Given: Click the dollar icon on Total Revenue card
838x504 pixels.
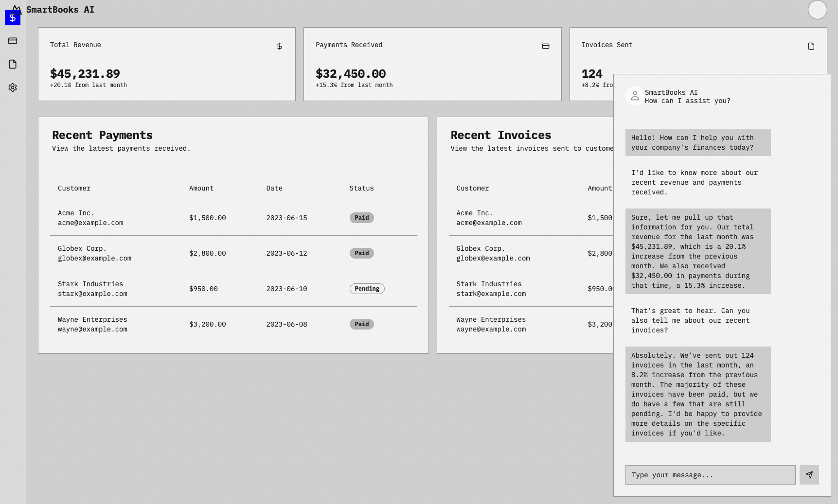Looking at the screenshot, I should coord(280,46).
